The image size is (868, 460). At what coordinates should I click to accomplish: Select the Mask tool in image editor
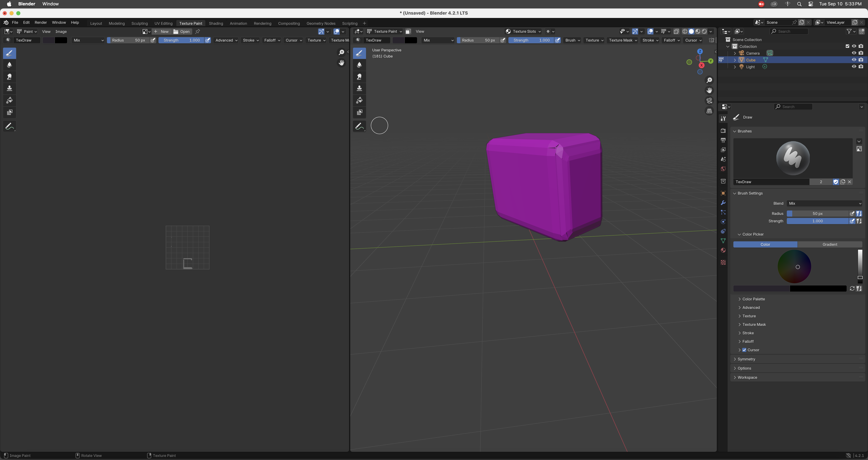pyautogui.click(x=9, y=112)
